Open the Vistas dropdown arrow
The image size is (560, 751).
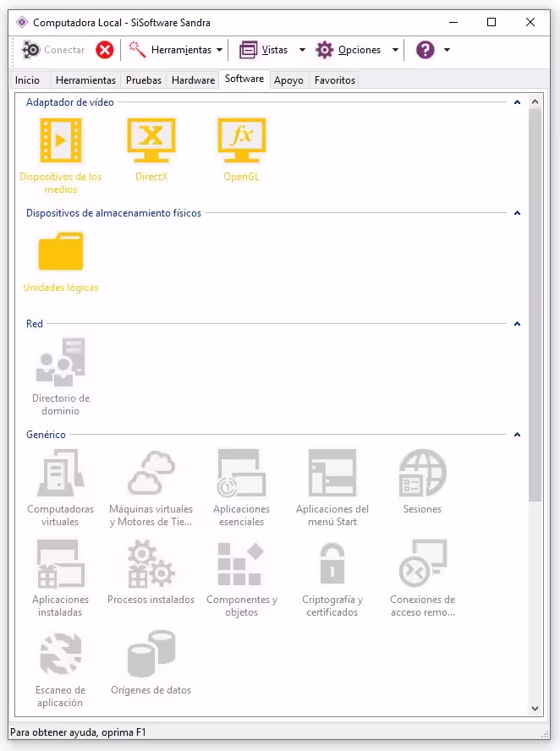point(302,50)
